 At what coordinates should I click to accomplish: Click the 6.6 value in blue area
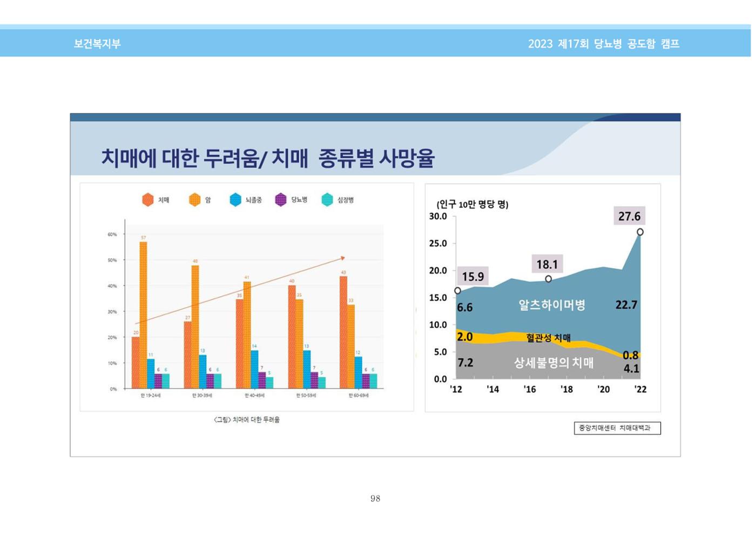[x=464, y=307]
